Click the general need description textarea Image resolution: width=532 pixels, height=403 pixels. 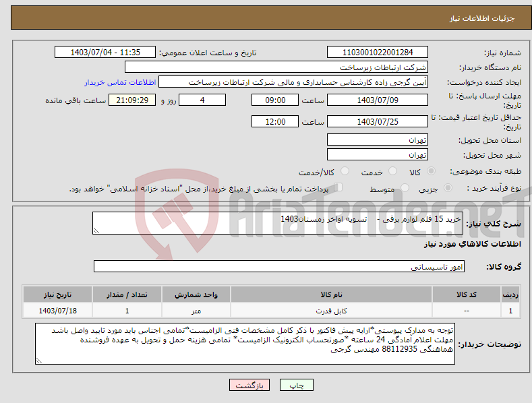[x=278, y=223]
